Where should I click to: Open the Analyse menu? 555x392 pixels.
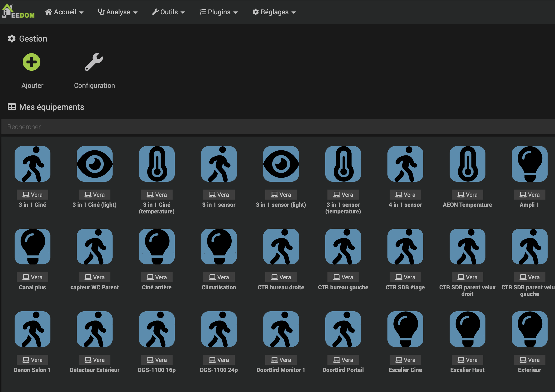click(118, 12)
